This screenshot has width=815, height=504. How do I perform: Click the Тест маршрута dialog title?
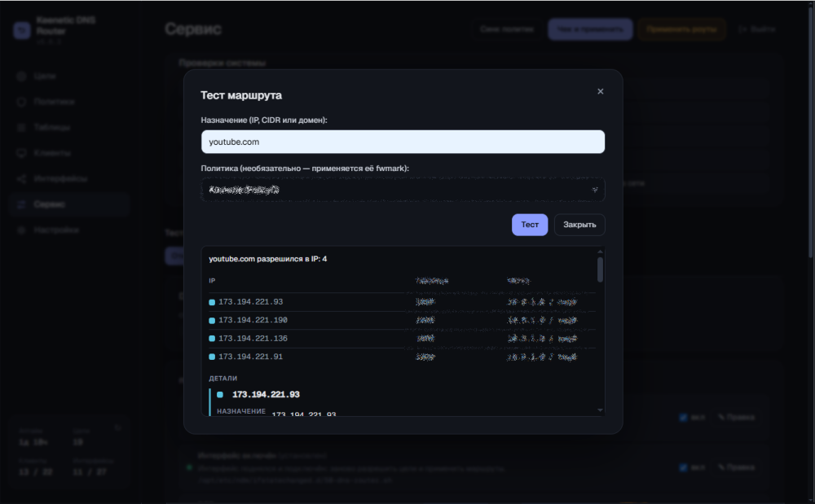click(x=241, y=95)
